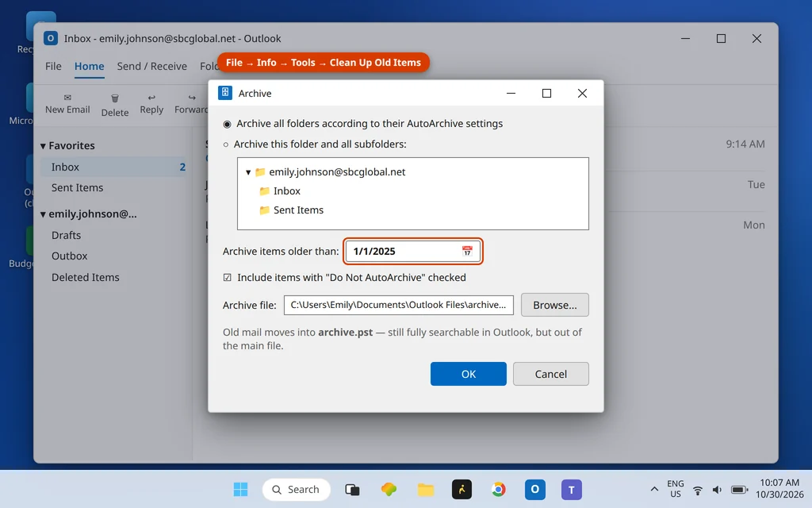
Task: Click the Delete trash icon in ribbon
Action: point(115,98)
